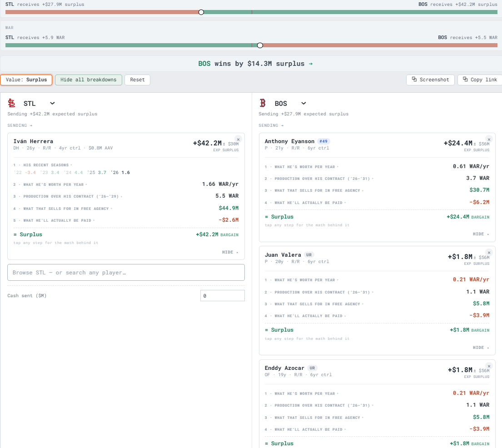This screenshot has height=448, width=502.
Task: Click Hide all breakdowns
Action: (89, 80)
